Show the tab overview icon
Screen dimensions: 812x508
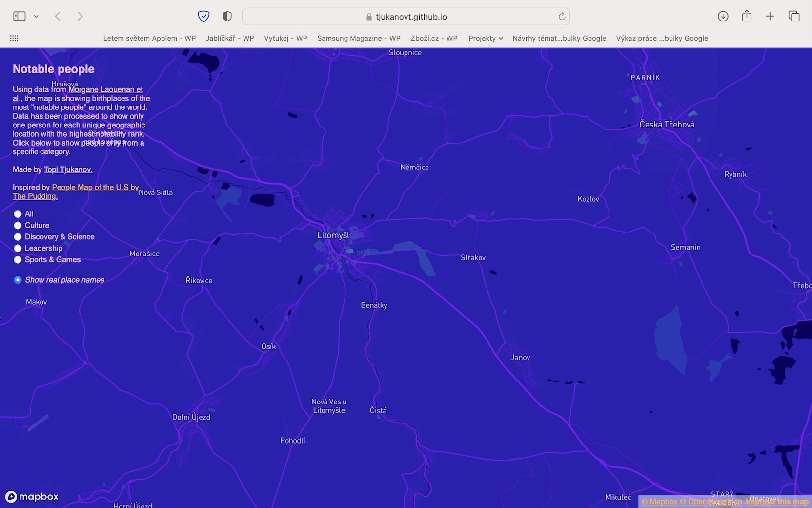794,16
